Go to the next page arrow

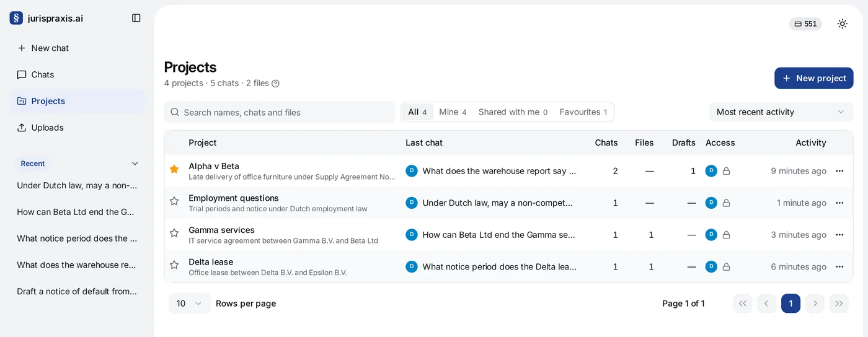point(815,304)
